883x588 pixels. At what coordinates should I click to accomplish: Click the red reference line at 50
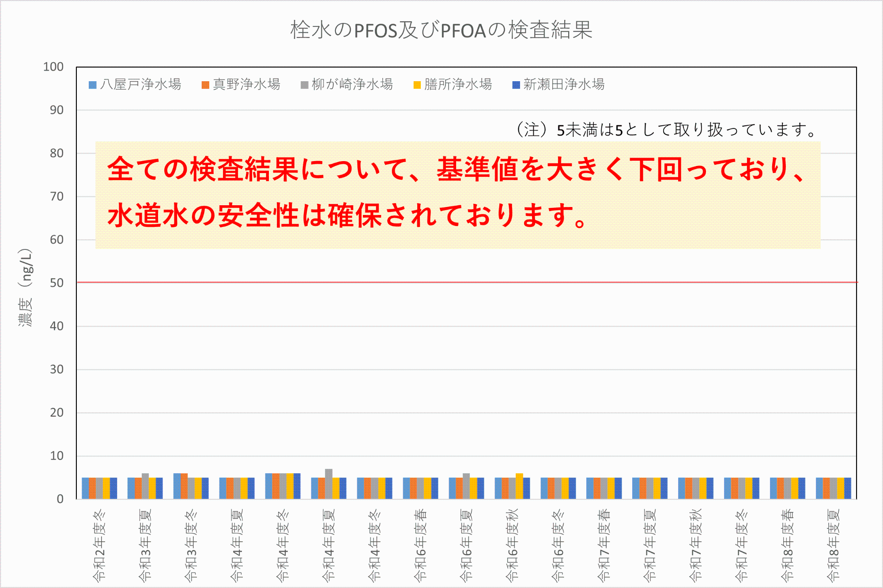pyautogui.click(x=467, y=282)
